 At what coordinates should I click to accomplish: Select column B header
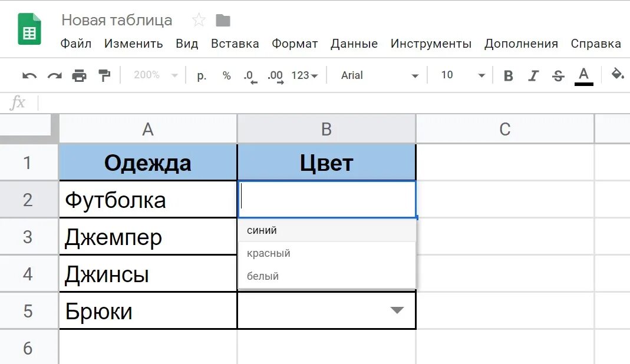click(x=326, y=129)
